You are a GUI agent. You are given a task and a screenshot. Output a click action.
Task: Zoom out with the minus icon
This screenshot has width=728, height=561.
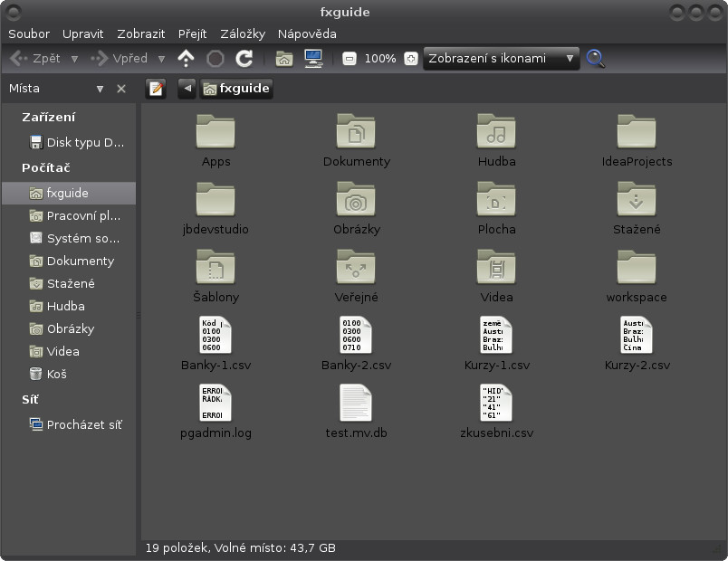[x=350, y=59]
